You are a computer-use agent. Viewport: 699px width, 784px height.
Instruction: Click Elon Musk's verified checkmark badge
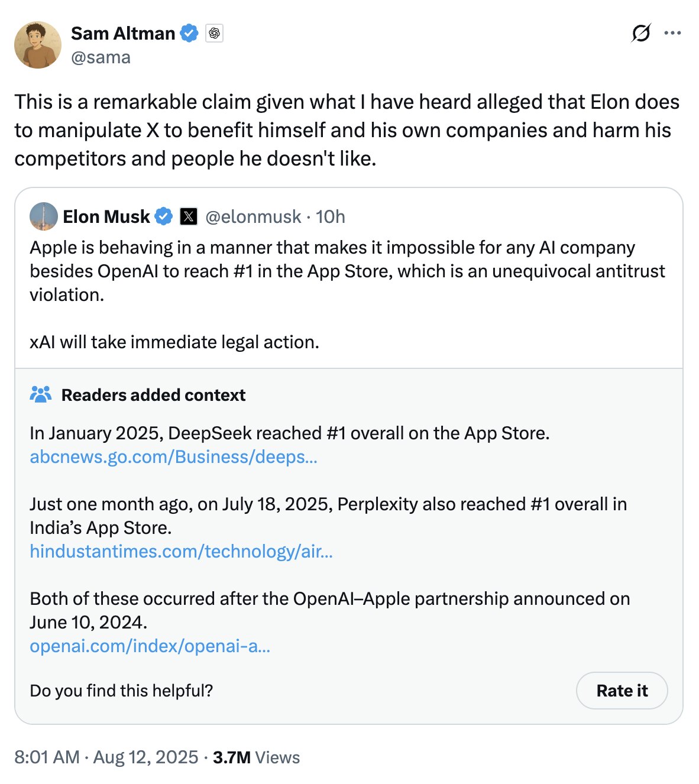(164, 217)
